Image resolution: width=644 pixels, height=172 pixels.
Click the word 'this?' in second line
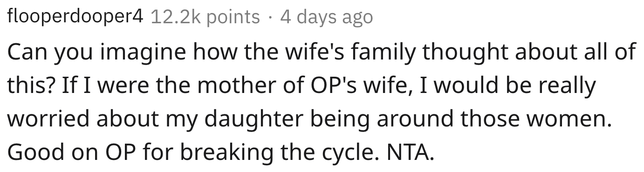coord(30,86)
